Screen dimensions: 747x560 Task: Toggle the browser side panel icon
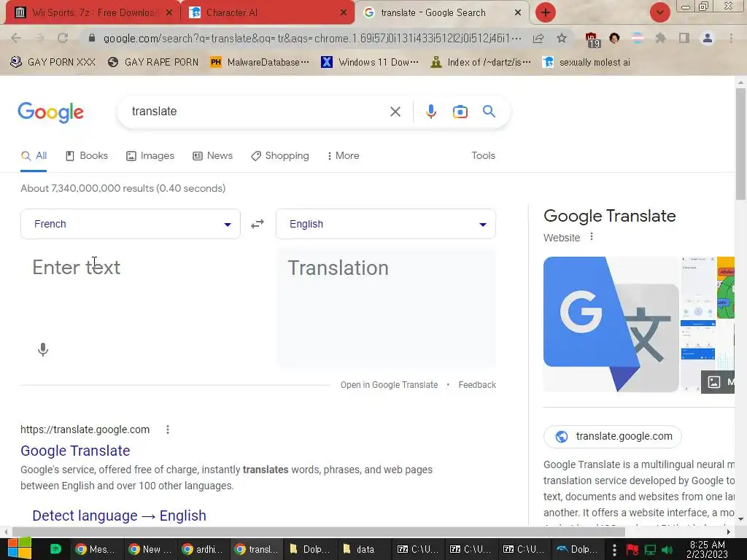684,38
